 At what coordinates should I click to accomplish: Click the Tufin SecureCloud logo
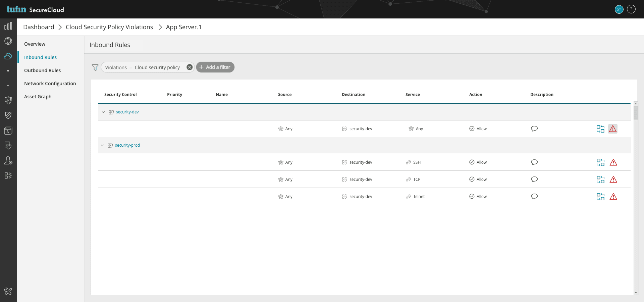coord(35,9)
